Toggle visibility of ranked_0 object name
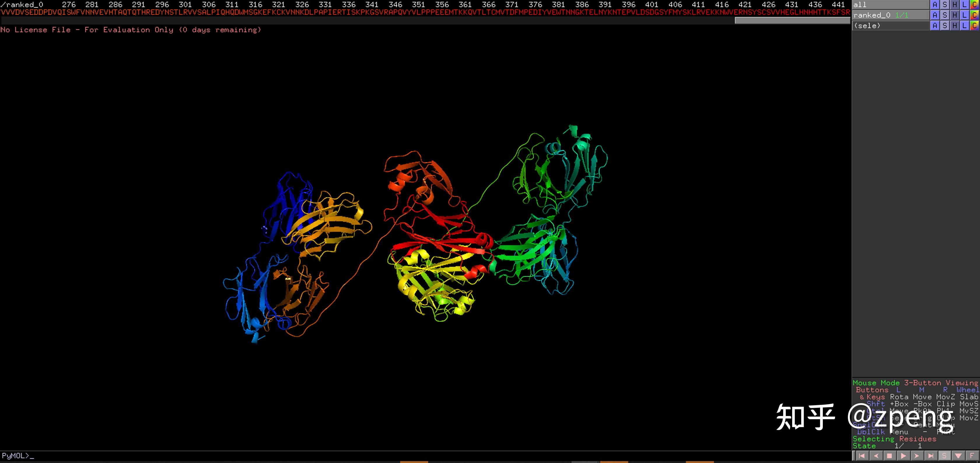The width and height of the screenshot is (980, 463). pos(871,15)
